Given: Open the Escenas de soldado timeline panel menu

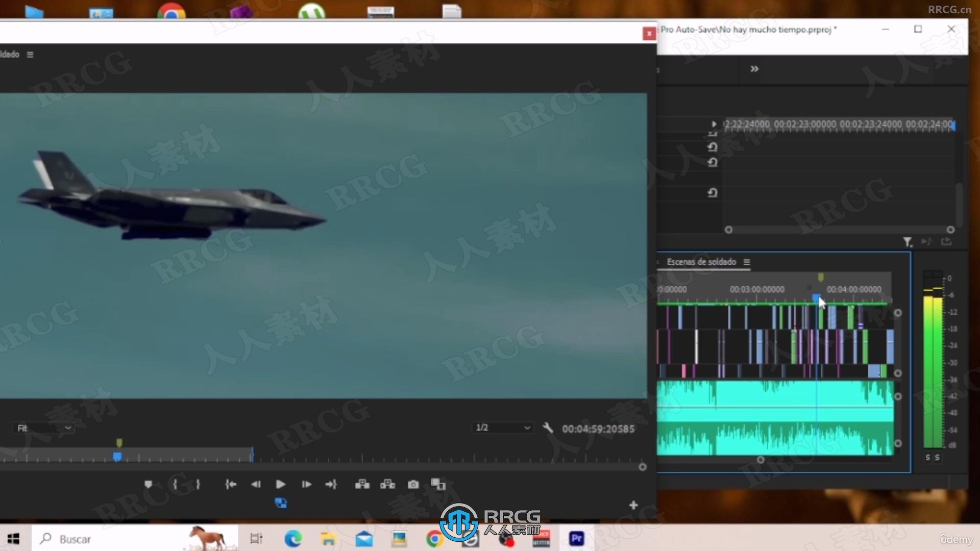Looking at the screenshot, I should (x=747, y=262).
